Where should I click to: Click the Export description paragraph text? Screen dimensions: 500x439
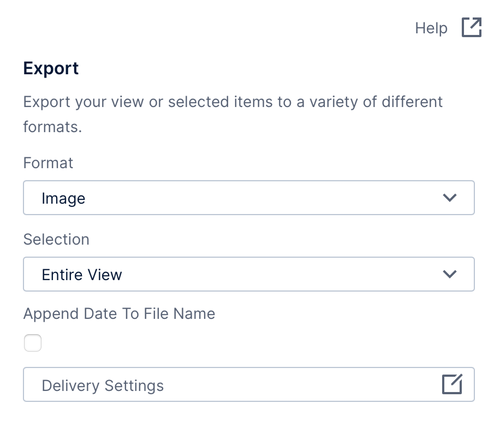point(233,114)
